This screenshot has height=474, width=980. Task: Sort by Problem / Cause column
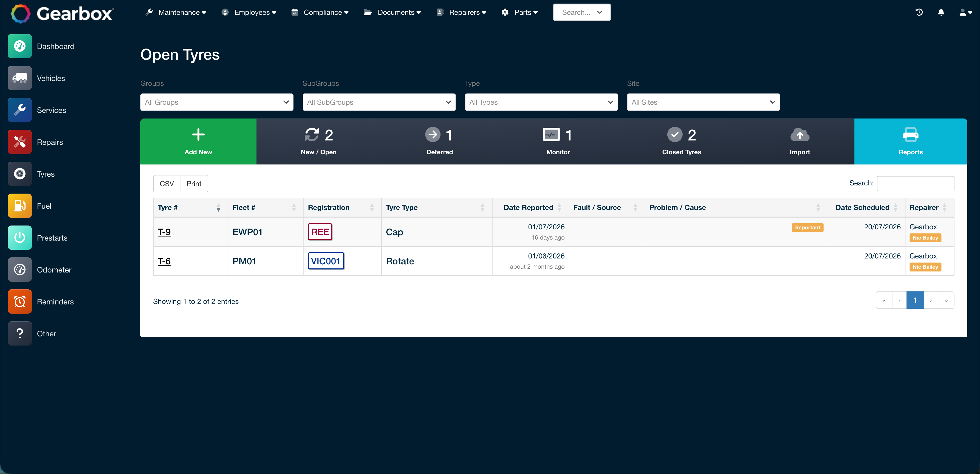[736, 207]
